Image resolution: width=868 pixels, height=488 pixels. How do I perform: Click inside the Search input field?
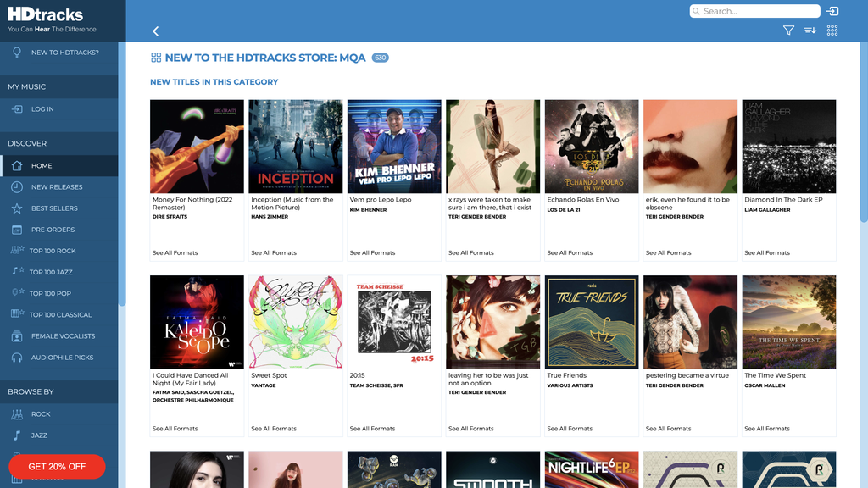(754, 11)
